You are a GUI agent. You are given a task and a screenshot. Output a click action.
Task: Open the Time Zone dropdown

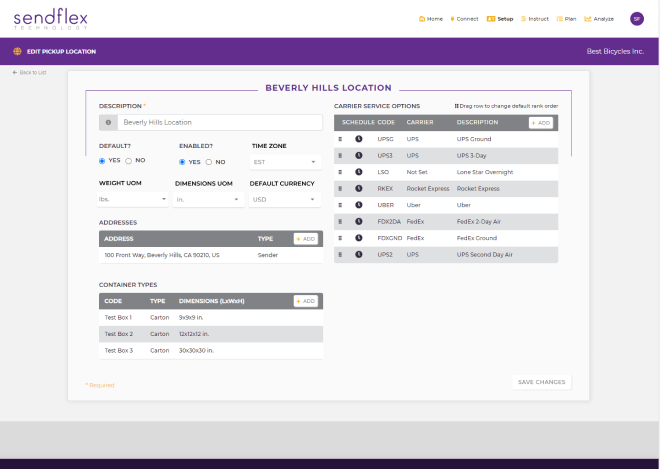[285, 161]
